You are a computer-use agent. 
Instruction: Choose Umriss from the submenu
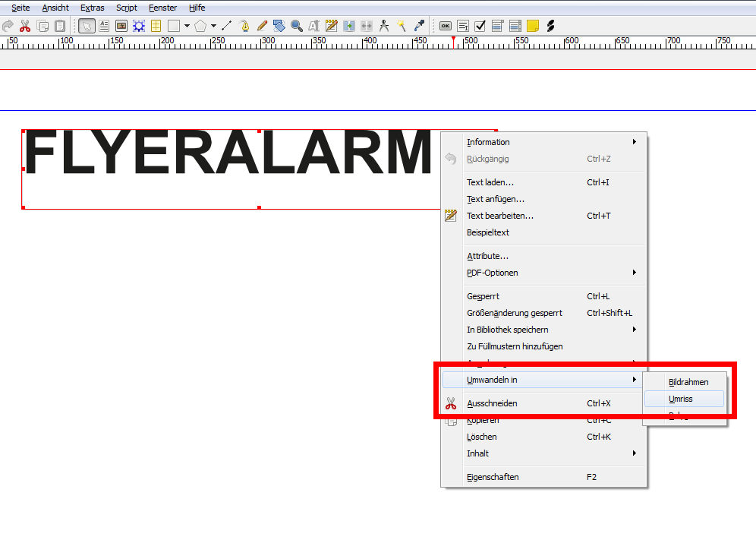point(680,399)
